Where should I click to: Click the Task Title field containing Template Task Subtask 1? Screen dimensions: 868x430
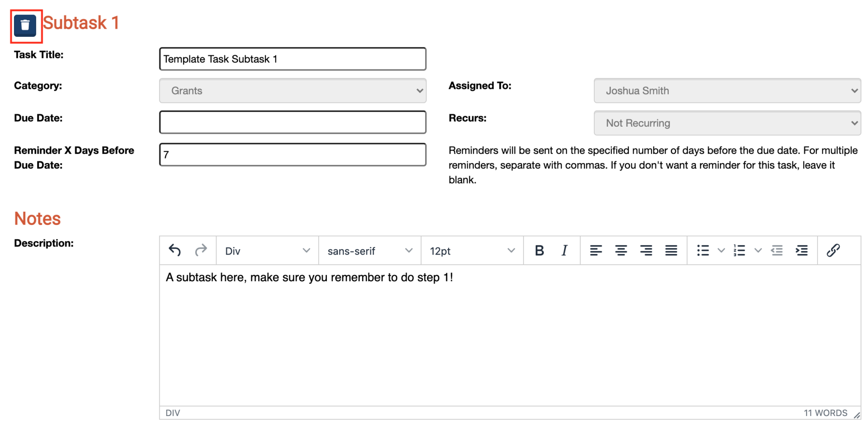point(292,59)
